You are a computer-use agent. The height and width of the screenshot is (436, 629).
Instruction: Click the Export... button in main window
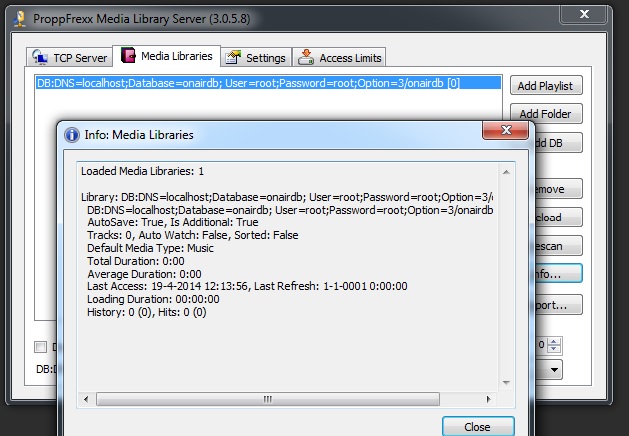point(558,305)
